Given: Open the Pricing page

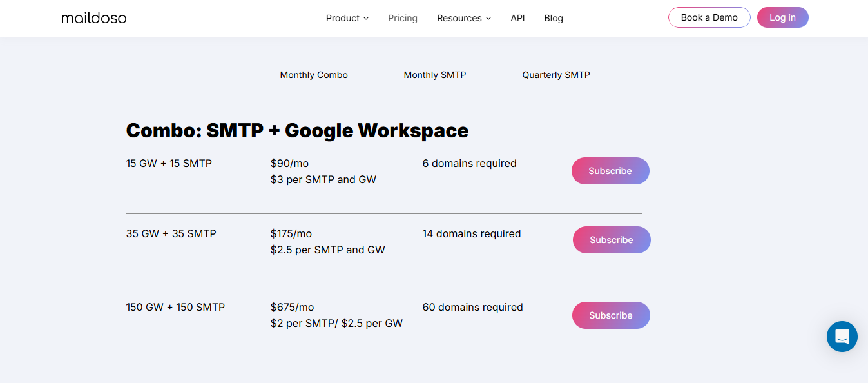Looking at the screenshot, I should pos(403,18).
